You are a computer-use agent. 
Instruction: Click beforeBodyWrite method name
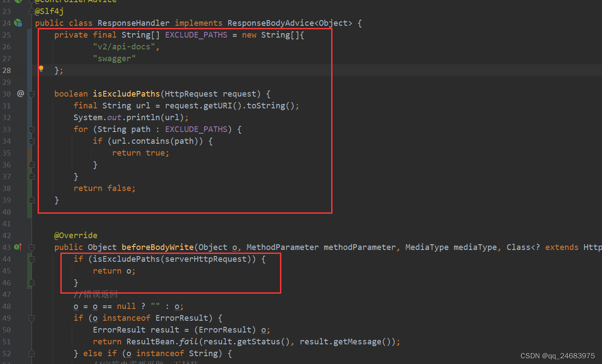click(x=157, y=247)
